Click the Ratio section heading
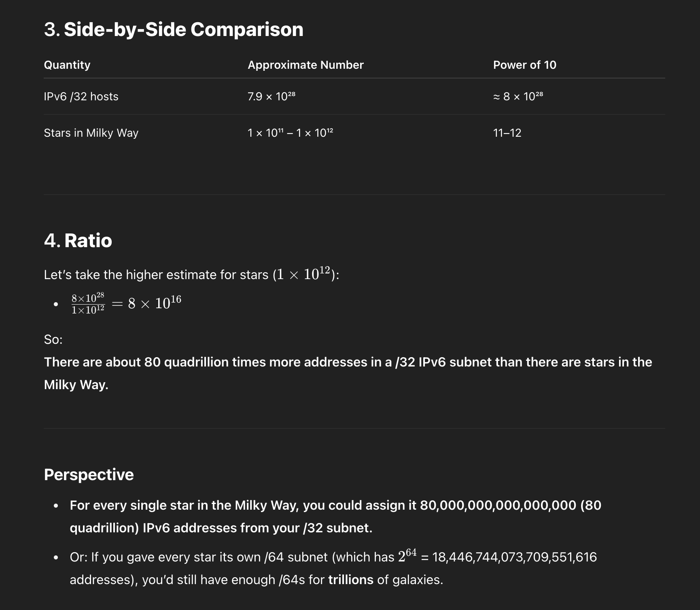 point(78,241)
